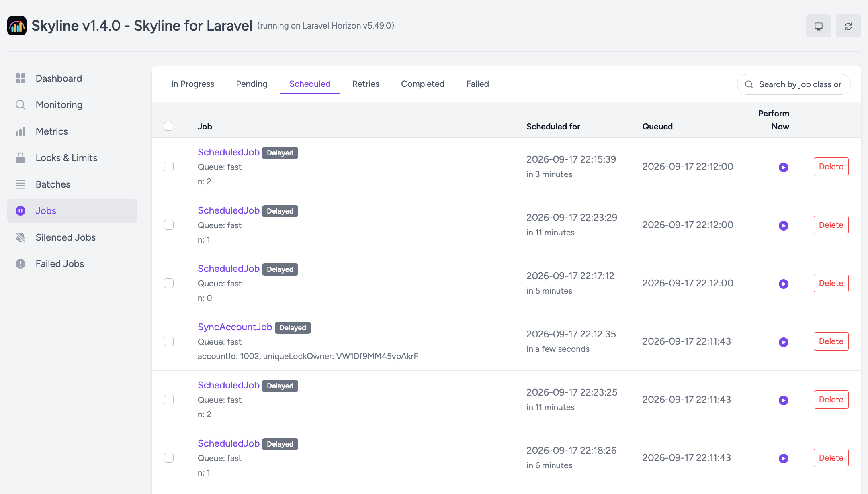
Task: Click the Scheduled for column header
Action: 553,127
